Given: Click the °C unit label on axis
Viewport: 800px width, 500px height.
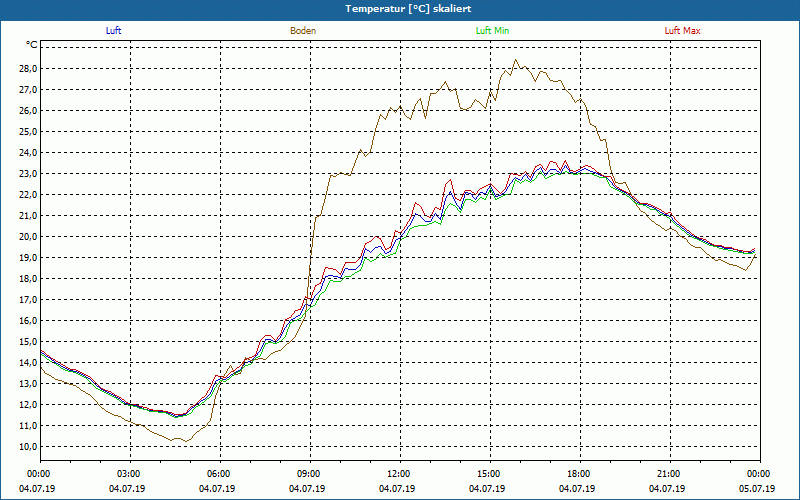Looking at the screenshot, I should 32,45.
